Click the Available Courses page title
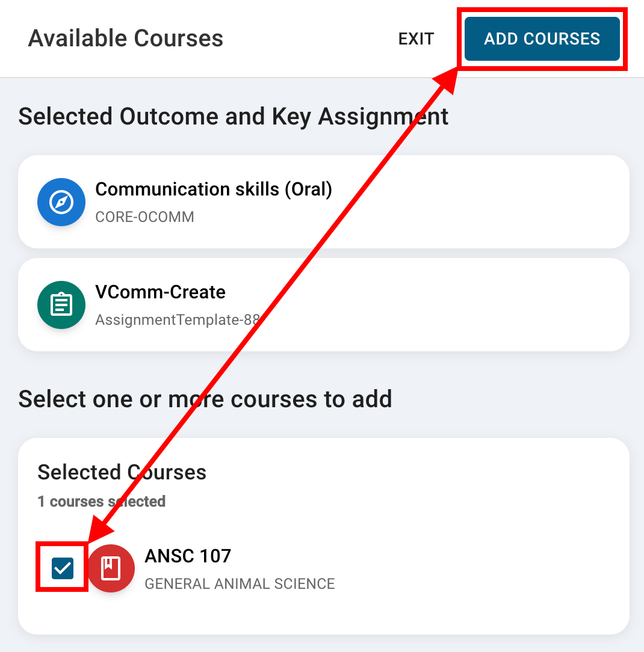 click(126, 38)
